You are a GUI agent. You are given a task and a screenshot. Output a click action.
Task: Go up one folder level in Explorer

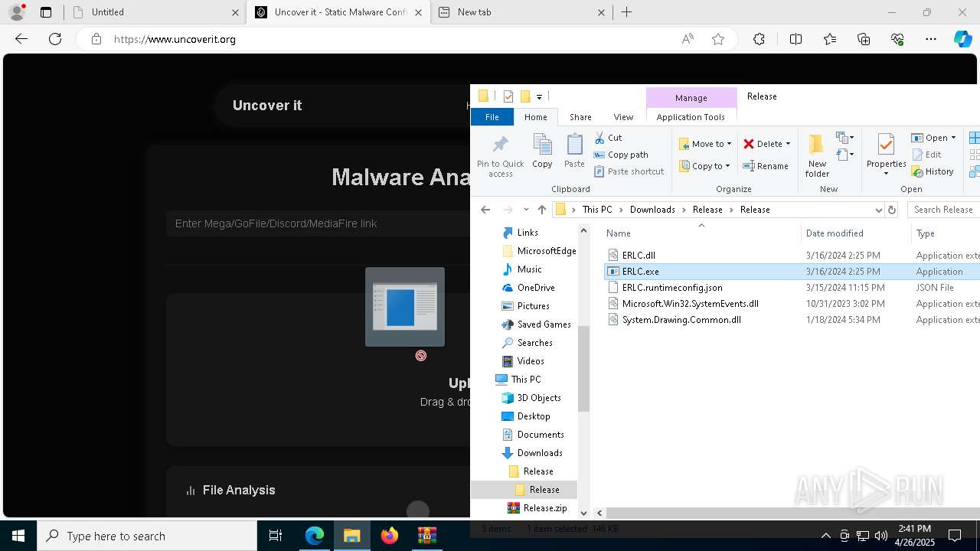[x=542, y=210]
